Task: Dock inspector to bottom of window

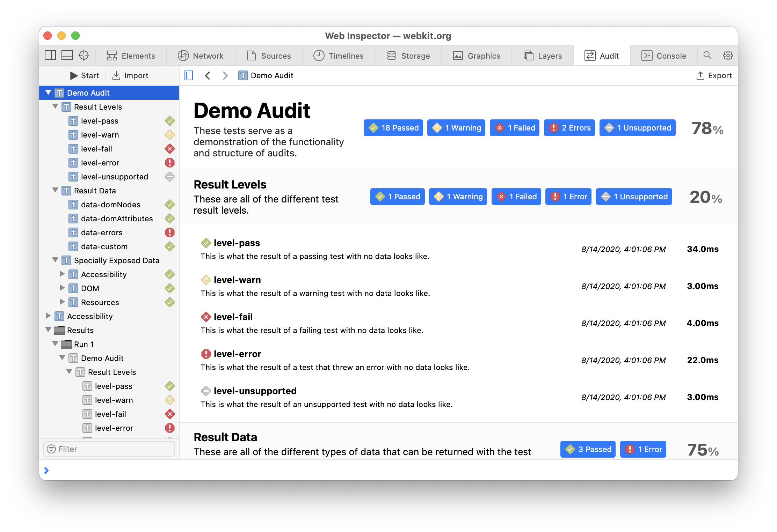Action: (67, 56)
